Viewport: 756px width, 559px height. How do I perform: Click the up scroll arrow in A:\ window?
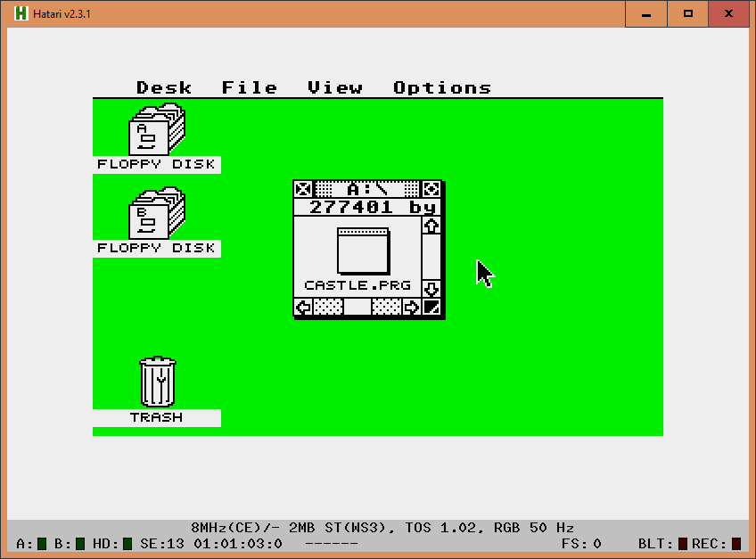[431, 226]
